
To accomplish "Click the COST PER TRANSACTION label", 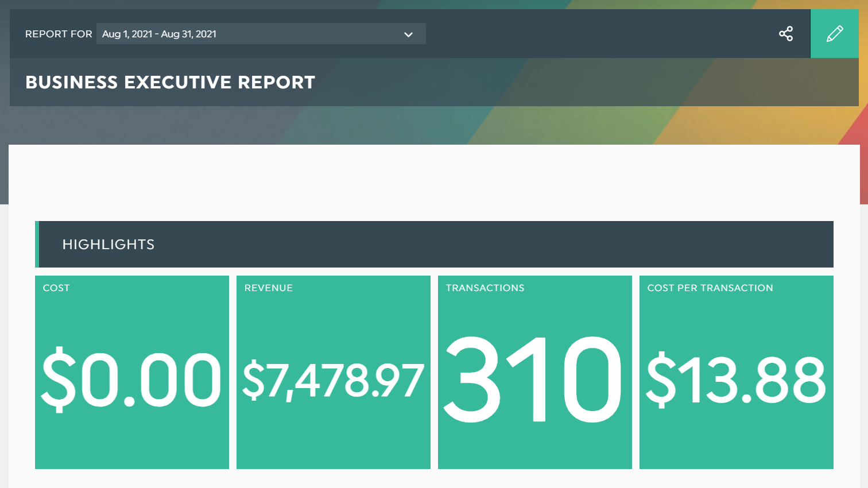I will 710,288.
